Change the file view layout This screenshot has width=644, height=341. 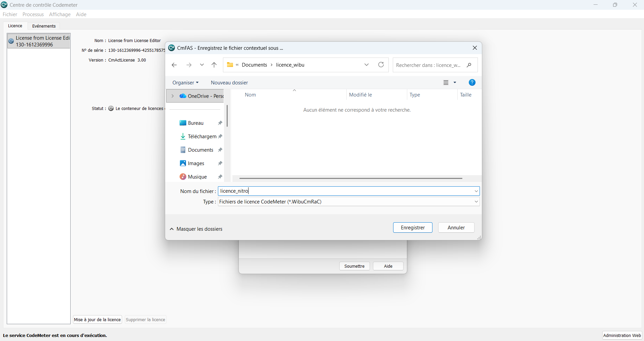click(446, 83)
